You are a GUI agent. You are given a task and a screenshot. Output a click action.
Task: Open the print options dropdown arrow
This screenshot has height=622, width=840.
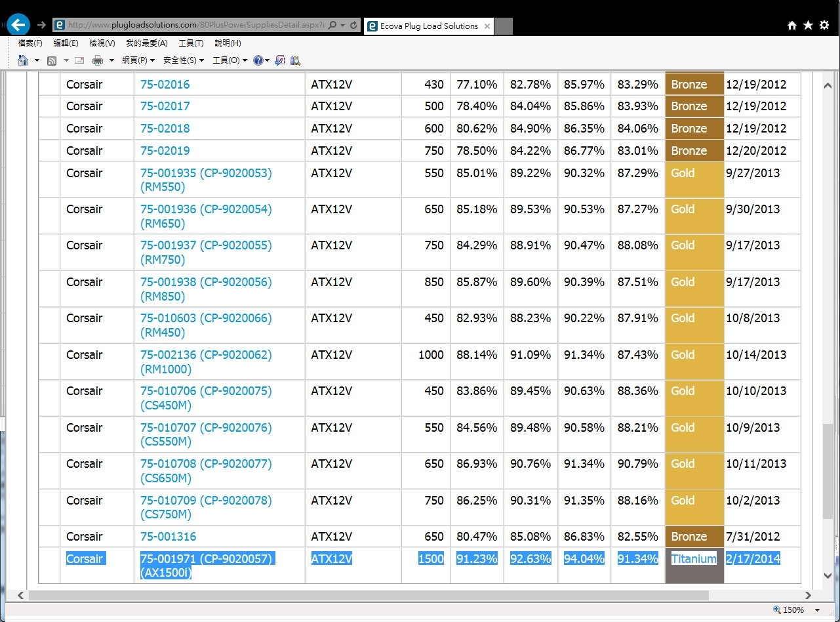click(x=111, y=60)
